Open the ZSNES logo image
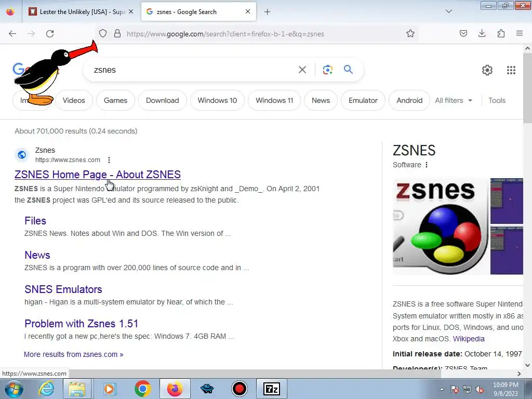The width and height of the screenshot is (532, 399). pos(441,227)
